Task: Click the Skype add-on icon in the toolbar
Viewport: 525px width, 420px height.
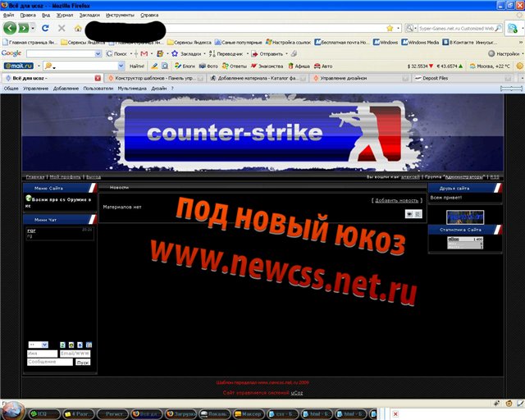Action: pos(512,29)
